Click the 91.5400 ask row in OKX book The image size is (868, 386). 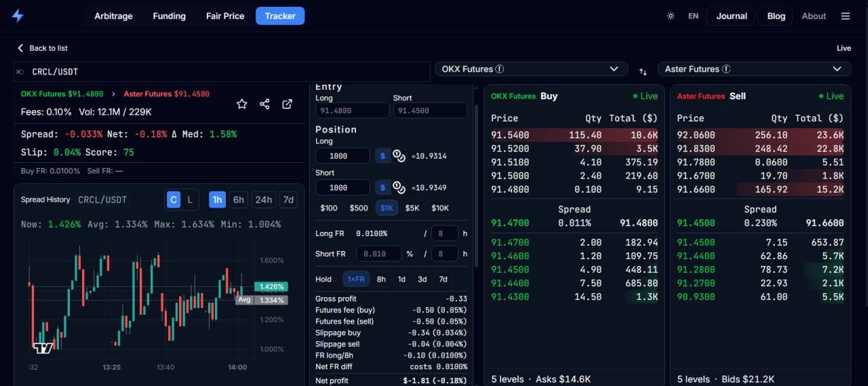coord(574,136)
